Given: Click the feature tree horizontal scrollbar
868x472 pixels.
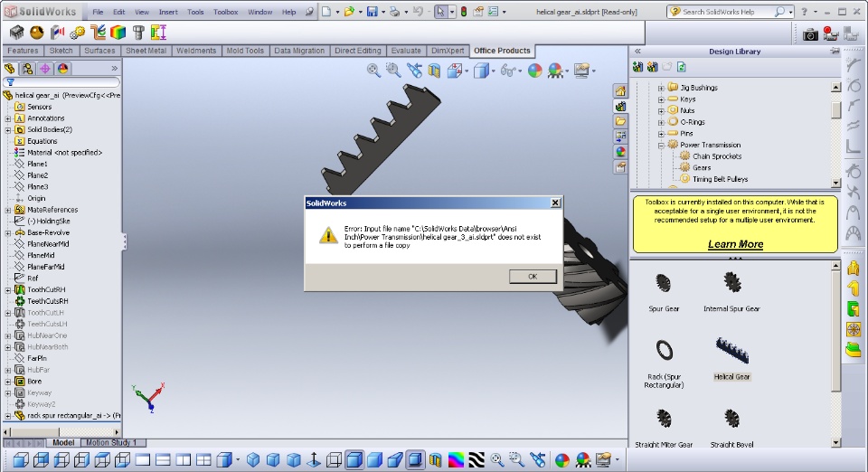Looking at the screenshot, I should [x=62, y=432].
